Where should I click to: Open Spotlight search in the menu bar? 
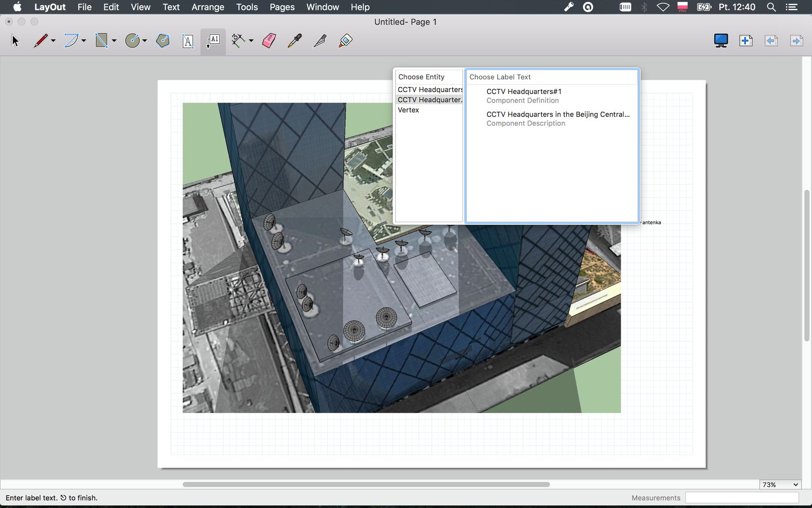(x=771, y=7)
